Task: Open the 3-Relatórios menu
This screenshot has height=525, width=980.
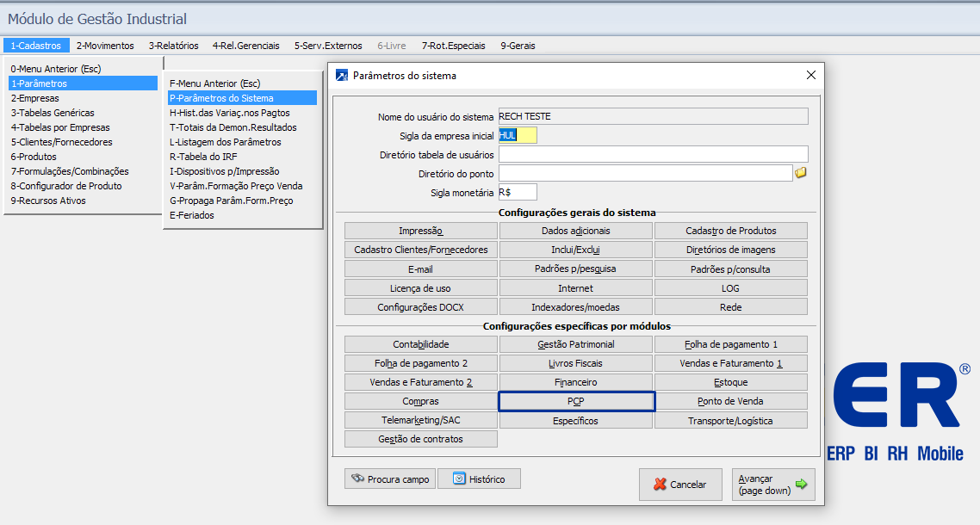Action: 173,46
